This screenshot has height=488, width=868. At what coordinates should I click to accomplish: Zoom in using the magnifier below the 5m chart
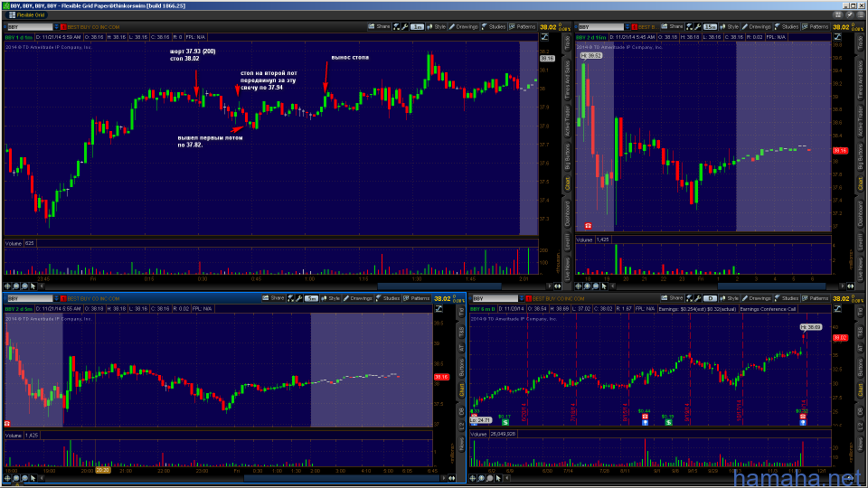click(16, 477)
